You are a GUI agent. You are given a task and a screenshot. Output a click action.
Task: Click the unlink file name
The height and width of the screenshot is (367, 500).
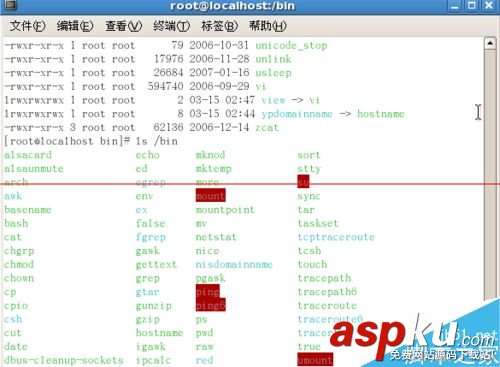click(273, 59)
